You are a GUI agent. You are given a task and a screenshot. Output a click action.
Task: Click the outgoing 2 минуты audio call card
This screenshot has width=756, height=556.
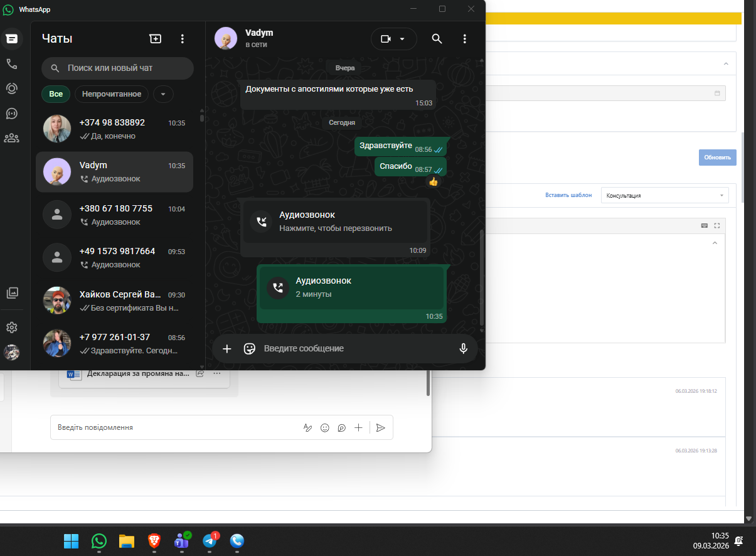tap(352, 287)
